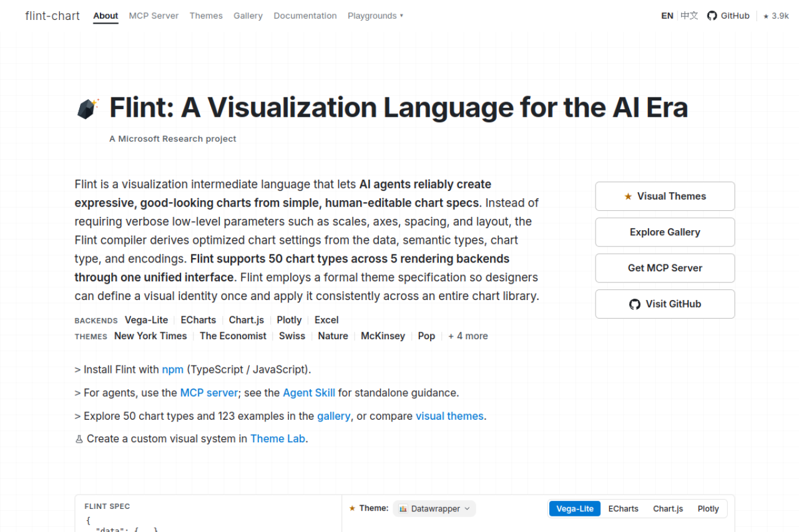
Task: Click the star icon on Visual Themes button
Action: tap(628, 196)
